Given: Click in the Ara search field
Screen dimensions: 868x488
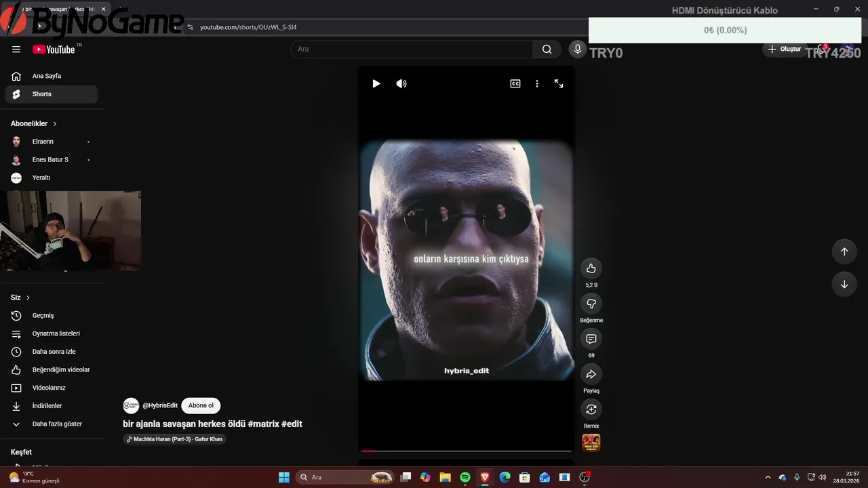Looking at the screenshot, I should click(x=412, y=49).
